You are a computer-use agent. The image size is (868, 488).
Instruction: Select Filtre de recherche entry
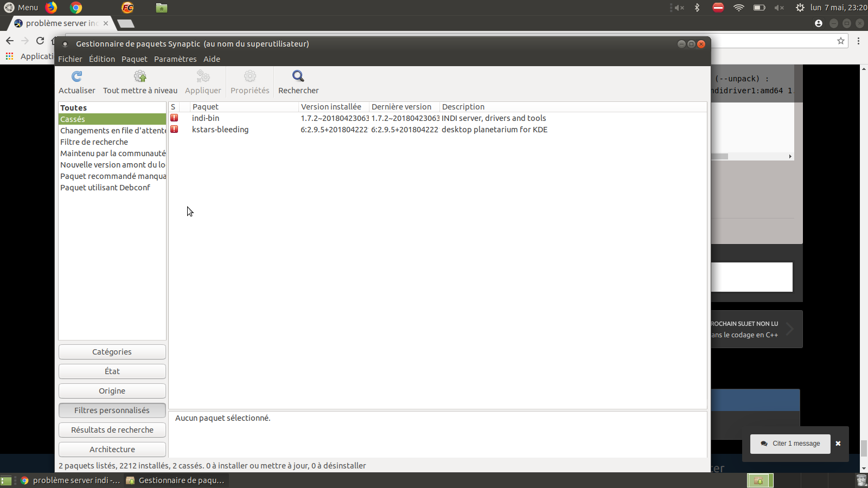pyautogui.click(x=112, y=142)
